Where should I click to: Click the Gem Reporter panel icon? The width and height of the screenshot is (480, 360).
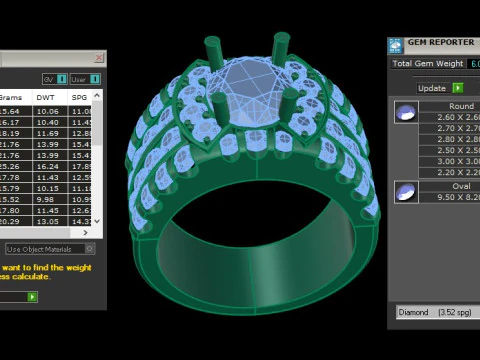click(x=396, y=46)
